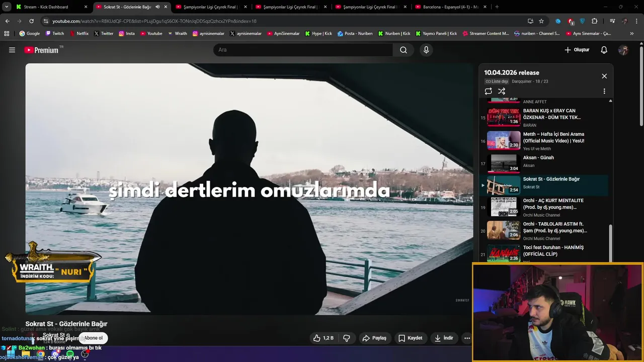Open Orchi - TABLOLARI ASTIM thumbnail
The image size is (644, 362).
tap(504, 230)
